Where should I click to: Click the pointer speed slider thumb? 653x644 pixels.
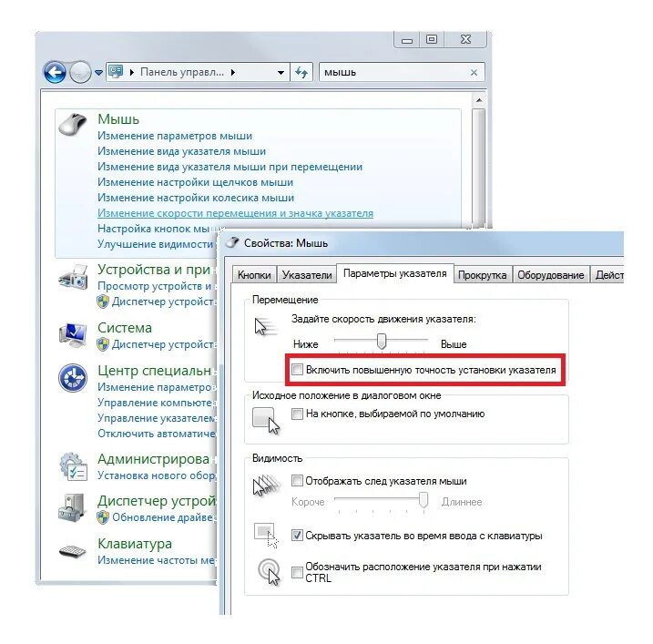[x=381, y=341]
